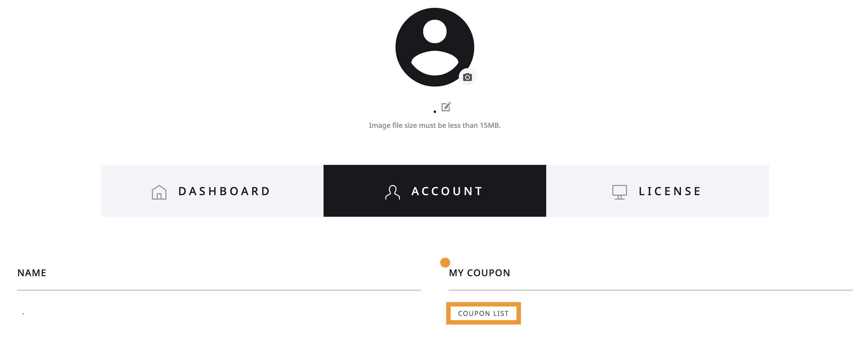This screenshot has height=349, width=868.
Task: Switch to the LICENSE tab
Action: tap(658, 191)
